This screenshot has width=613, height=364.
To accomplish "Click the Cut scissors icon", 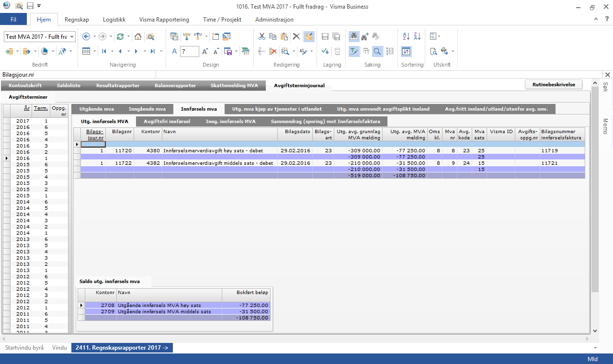I will (x=262, y=36).
